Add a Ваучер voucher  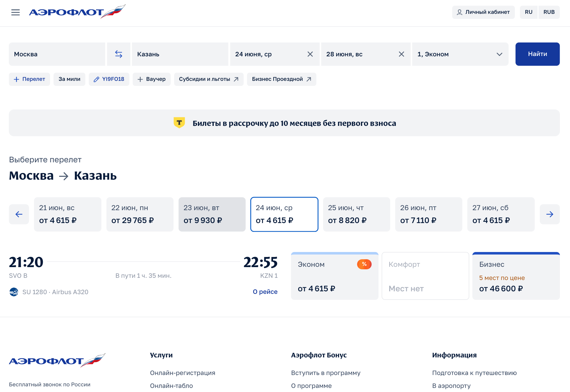[151, 79]
